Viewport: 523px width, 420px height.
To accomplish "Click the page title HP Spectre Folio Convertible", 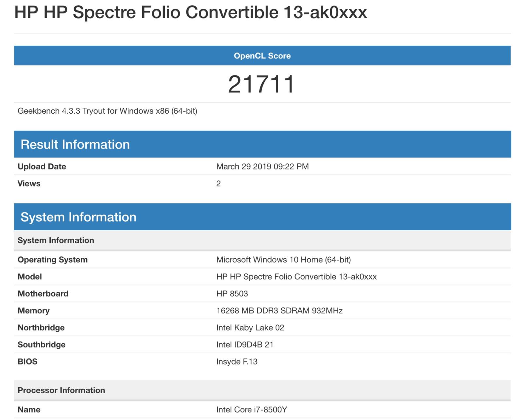I will 191,12.
